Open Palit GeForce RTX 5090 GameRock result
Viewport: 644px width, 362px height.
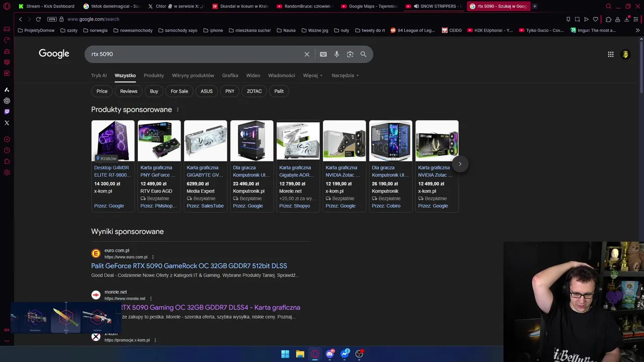[189, 266]
